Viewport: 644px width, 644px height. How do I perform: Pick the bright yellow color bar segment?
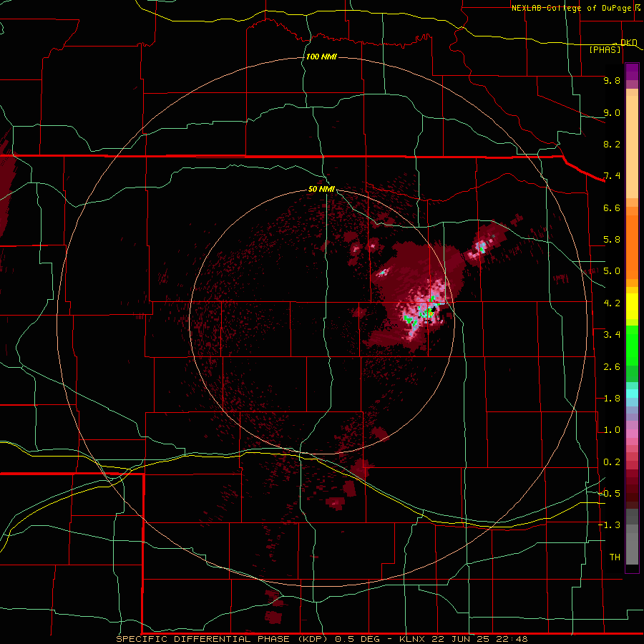click(632, 306)
